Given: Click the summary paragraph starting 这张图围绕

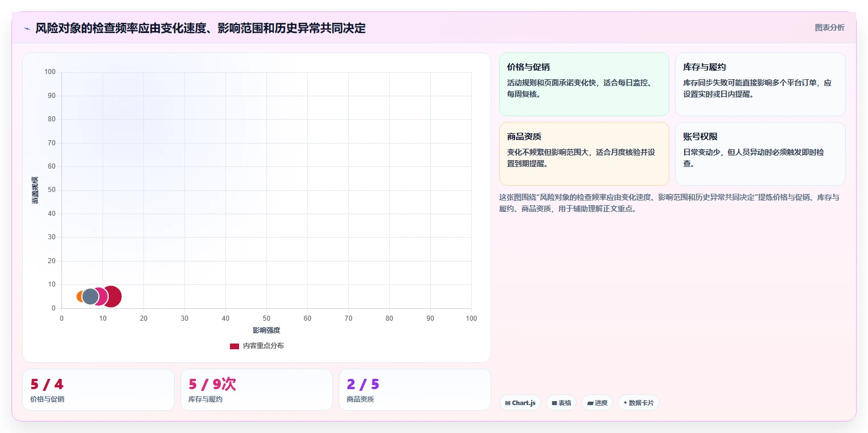Looking at the screenshot, I should coord(669,203).
